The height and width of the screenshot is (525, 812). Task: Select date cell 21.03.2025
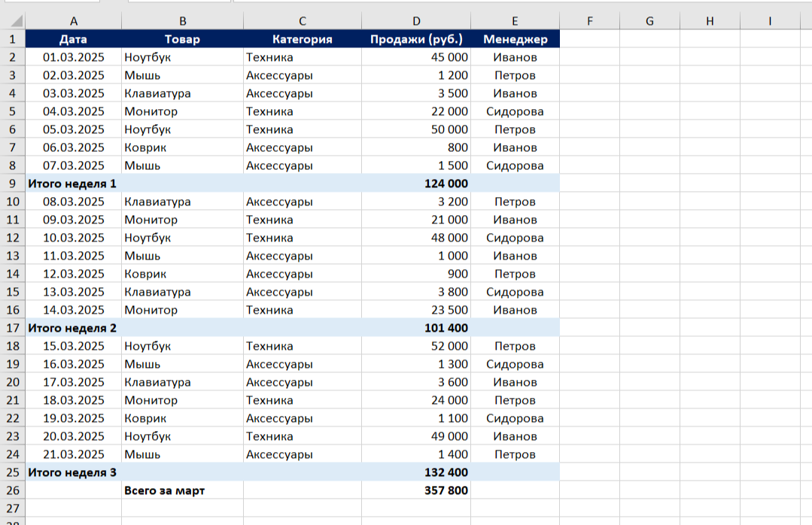click(74, 454)
